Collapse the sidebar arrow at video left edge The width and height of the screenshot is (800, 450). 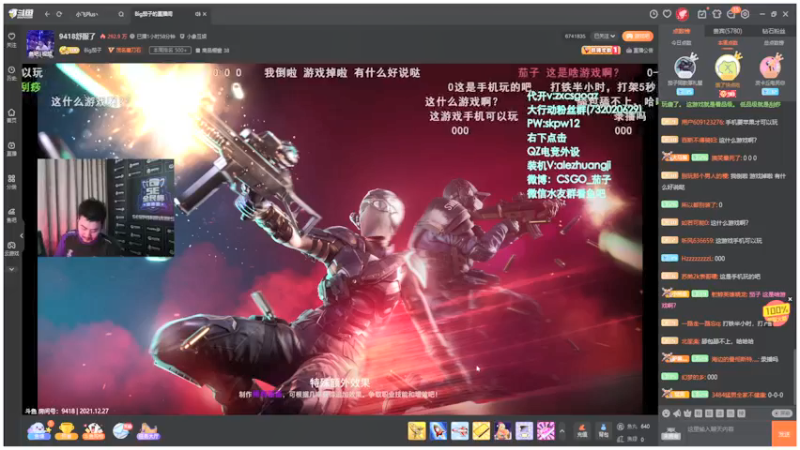[x=21, y=236]
